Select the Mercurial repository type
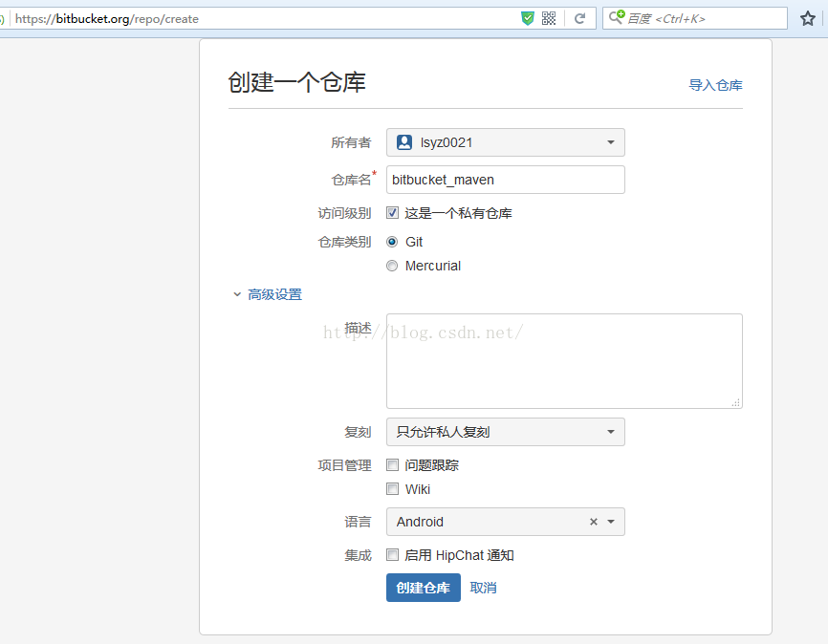 point(392,266)
